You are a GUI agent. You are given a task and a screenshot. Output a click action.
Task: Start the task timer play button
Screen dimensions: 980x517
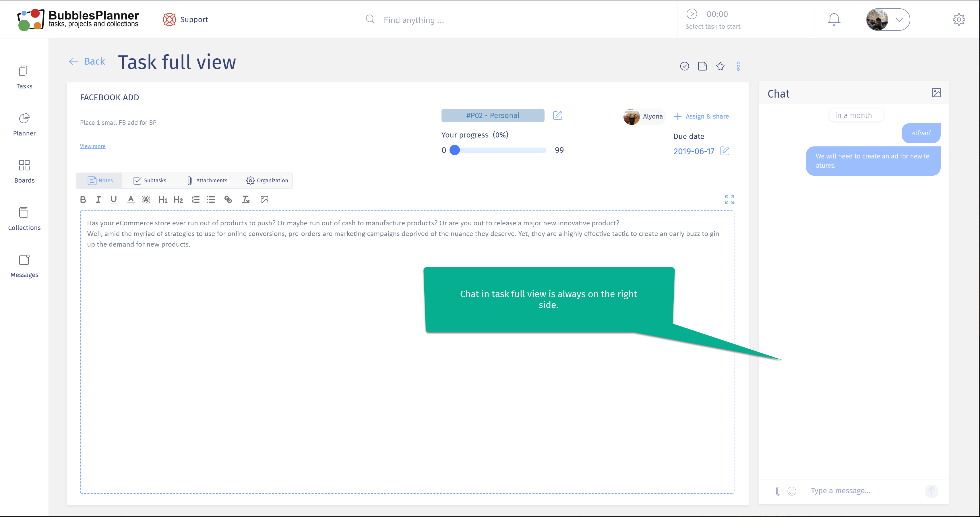coord(691,14)
